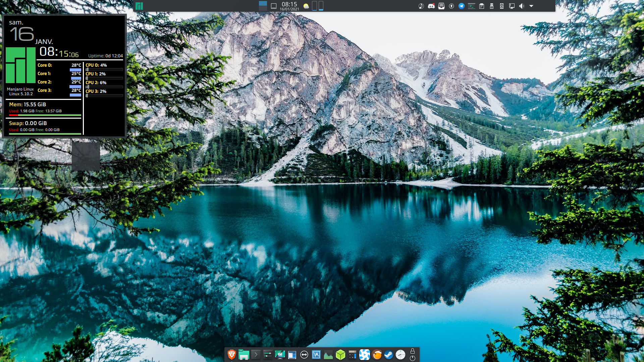Viewport: 644px width, 362px height.
Task: Open the 08:15 clock calendar popup
Action: click(289, 6)
